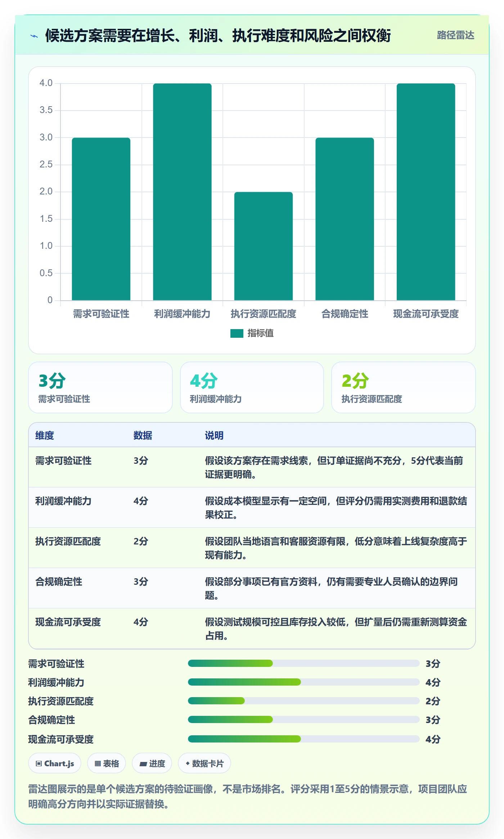Click the 利润缓冲能力 progress bar
This screenshot has height=839, width=504.
tap(304, 682)
